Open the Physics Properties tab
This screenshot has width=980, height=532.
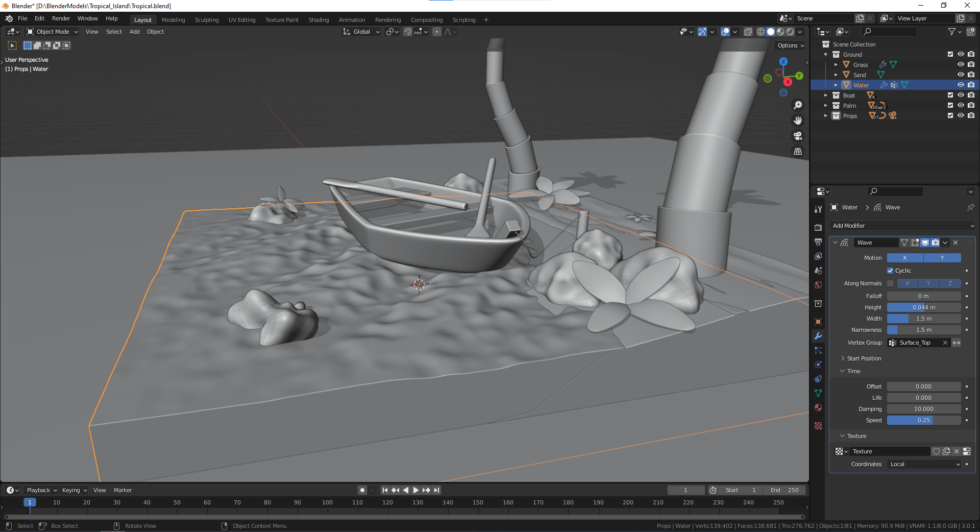click(x=818, y=365)
